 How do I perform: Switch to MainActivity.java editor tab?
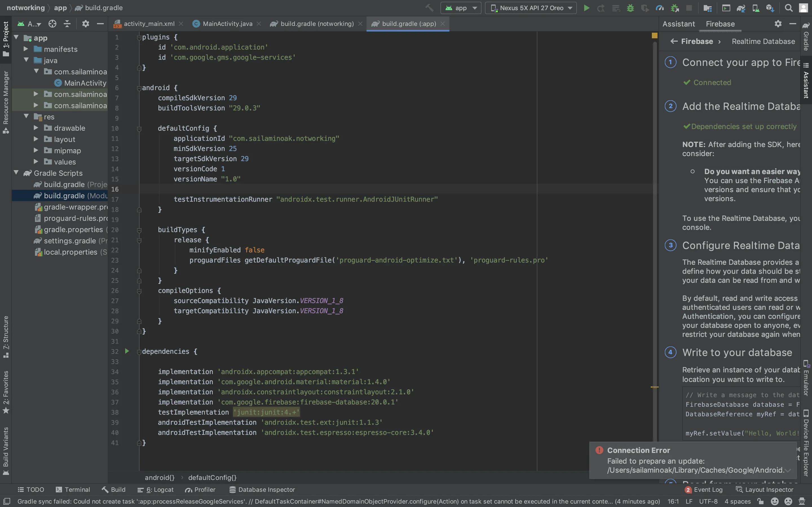[x=227, y=24]
